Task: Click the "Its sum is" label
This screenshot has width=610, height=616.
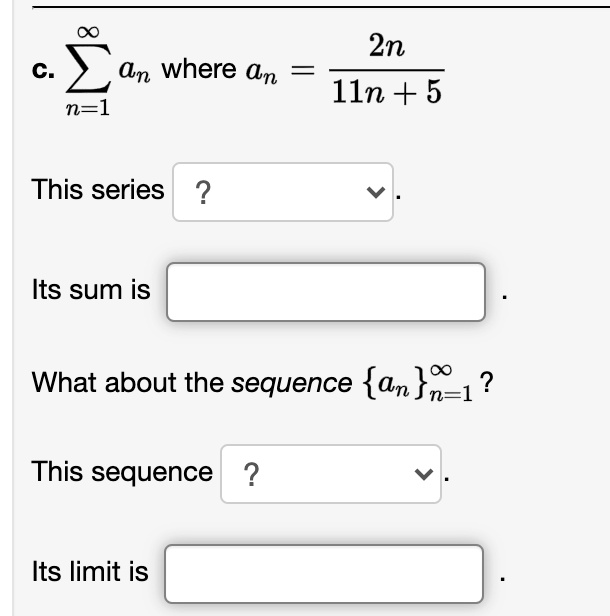Action: click(91, 290)
